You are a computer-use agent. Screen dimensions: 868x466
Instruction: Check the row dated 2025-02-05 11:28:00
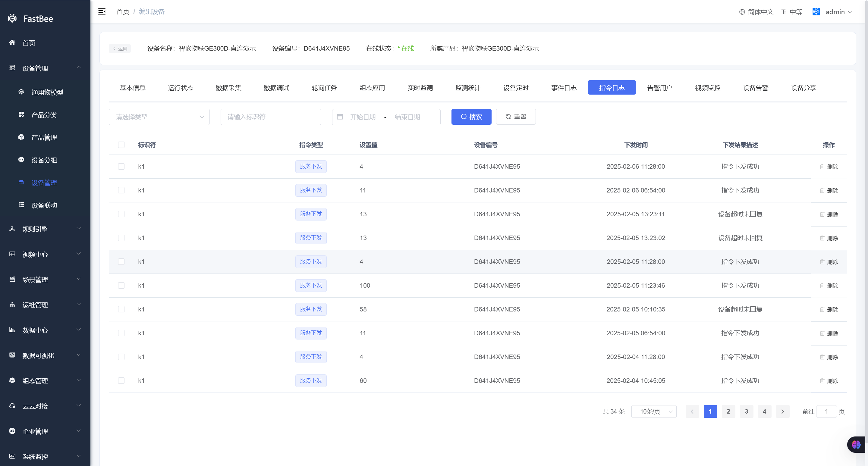(x=121, y=262)
